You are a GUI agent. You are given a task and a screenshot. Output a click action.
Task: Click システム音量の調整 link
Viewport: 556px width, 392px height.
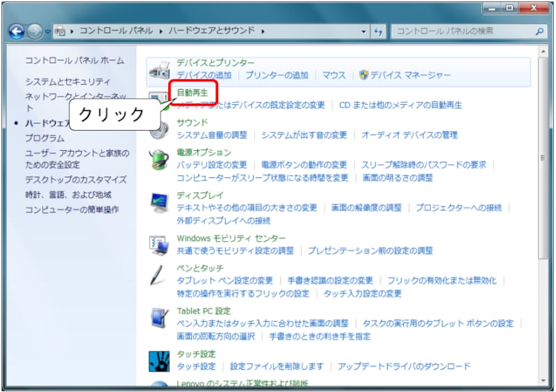click(212, 135)
